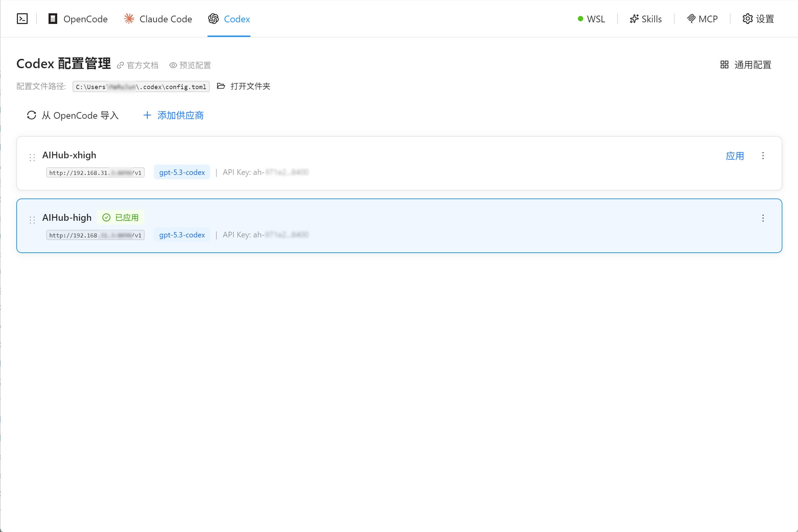The image size is (798, 532).
Task: Click 打开文件夹 to open folder
Action: pos(244,86)
